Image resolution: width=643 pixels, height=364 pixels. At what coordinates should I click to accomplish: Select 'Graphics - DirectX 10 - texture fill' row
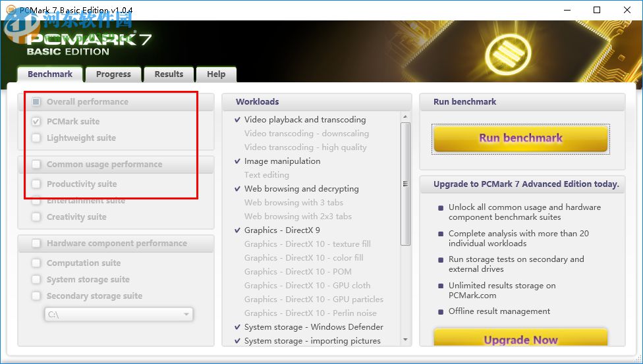click(x=308, y=244)
